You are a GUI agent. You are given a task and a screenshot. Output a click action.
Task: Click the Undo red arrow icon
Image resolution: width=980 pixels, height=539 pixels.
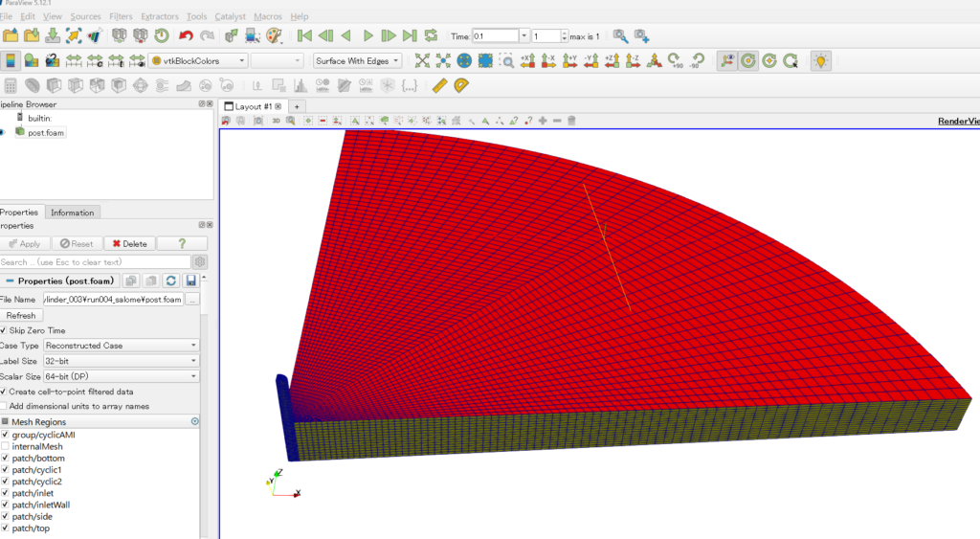pyautogui.click(x=186, y=36)
